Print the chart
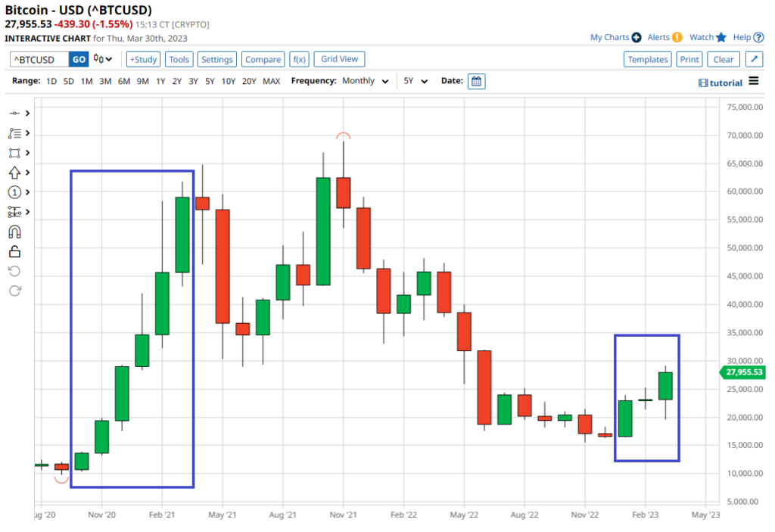Screen dimensions: 775x532 (x=689, y=59)
